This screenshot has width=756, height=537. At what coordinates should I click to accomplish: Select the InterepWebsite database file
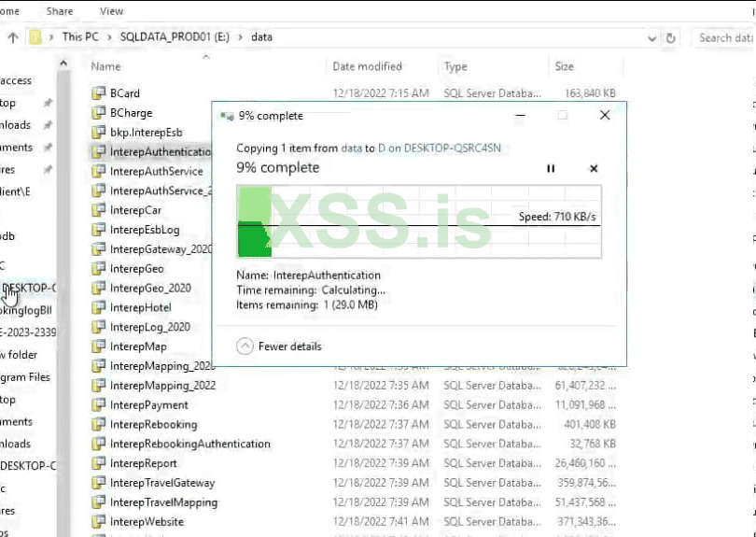tap(147, 521)
